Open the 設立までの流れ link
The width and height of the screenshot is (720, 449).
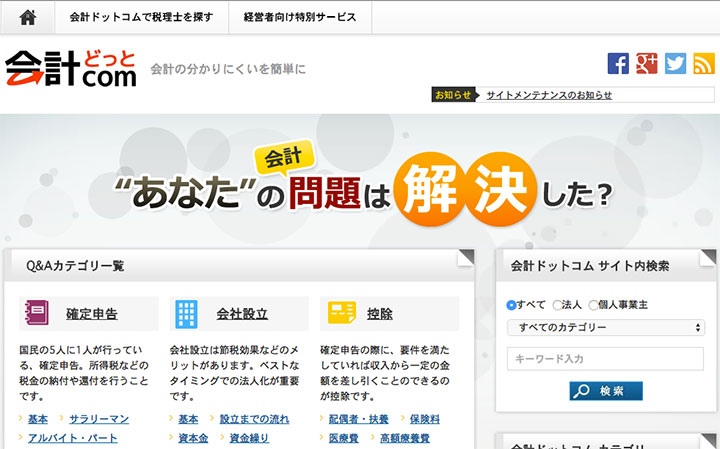pyautogui.click(x=254, y=419)
